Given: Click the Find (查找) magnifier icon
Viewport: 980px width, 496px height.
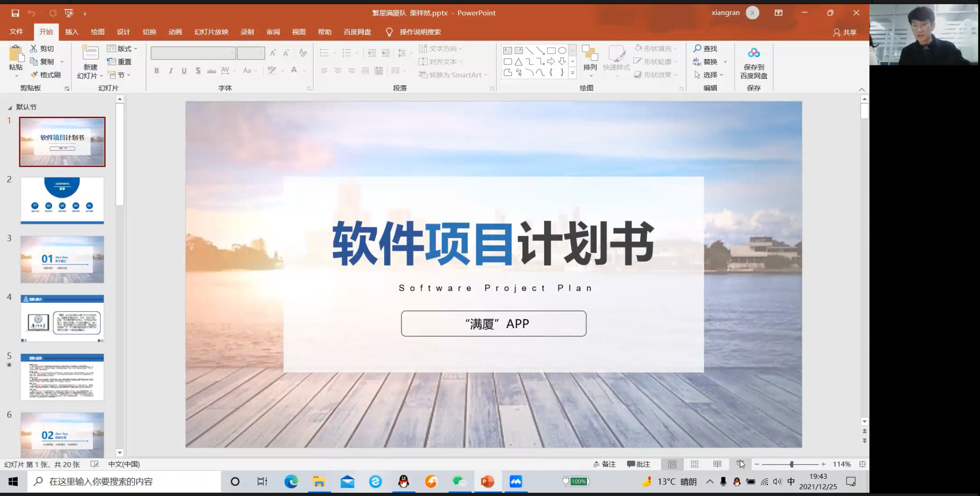Looking at the screenshot, I should (x=698, y=48).
